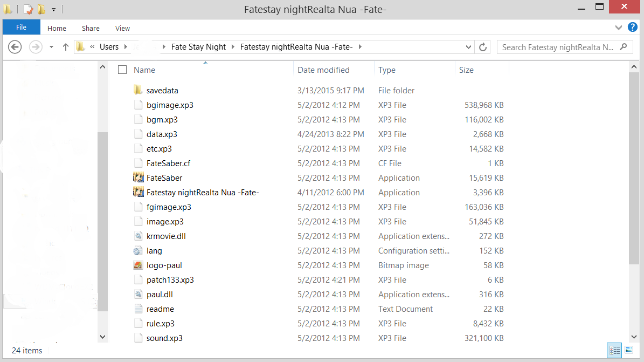Screen dimensions: 644x362
Task: Navigate to Users in address bar
Action: pos(109,47)
